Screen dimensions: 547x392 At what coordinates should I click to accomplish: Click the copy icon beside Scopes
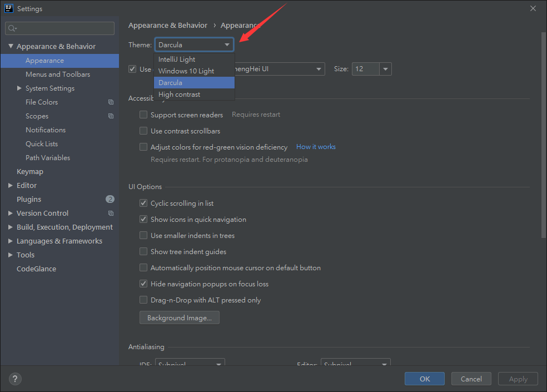click(x=111, y=116)
